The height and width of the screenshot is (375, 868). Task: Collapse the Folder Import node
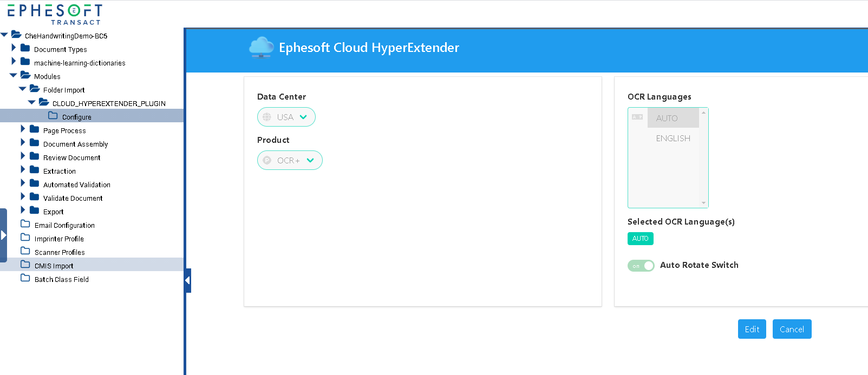[23, 89]
